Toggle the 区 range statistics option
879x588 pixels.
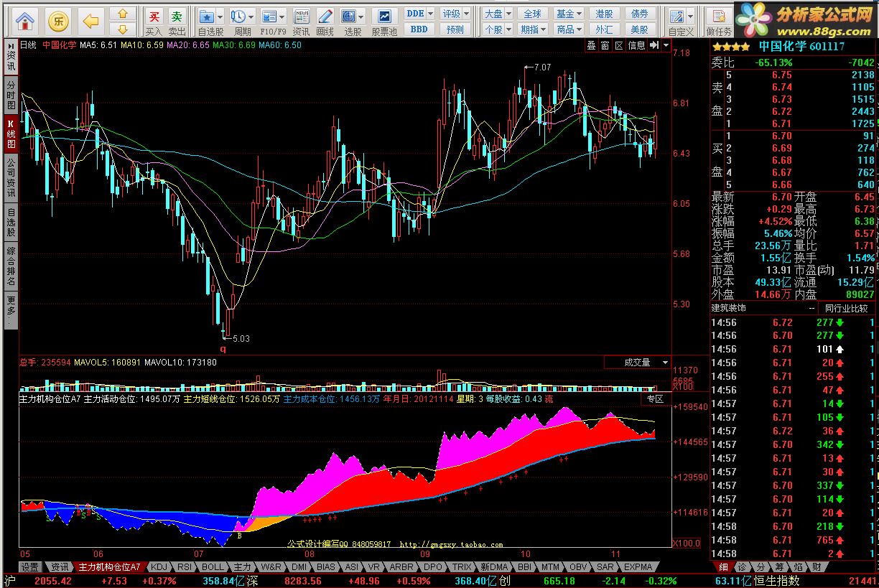coord(618,45)
